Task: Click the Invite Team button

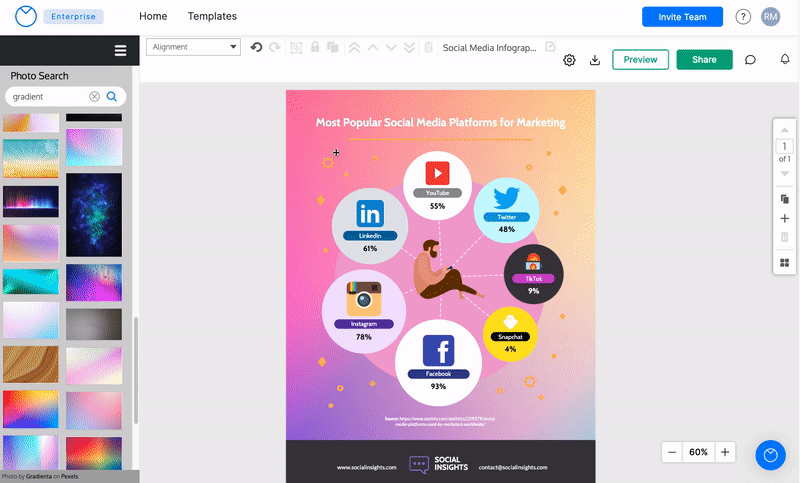Action: (682, 17)
